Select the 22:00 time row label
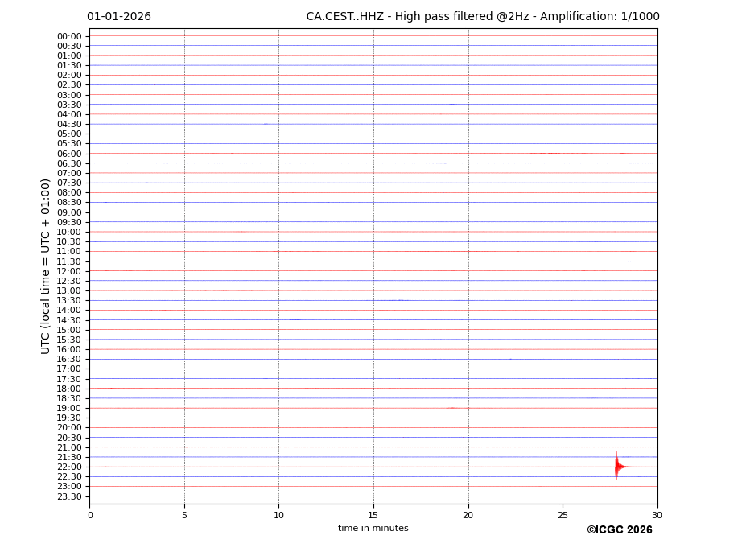The width and height of the screenshot is (746, 560). (x=69, y=467)
